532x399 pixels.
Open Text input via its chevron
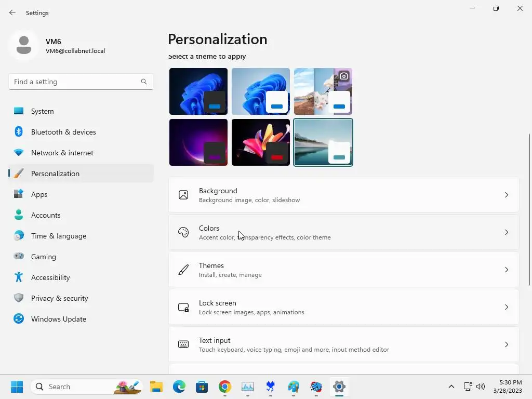[x=506, y=344]
